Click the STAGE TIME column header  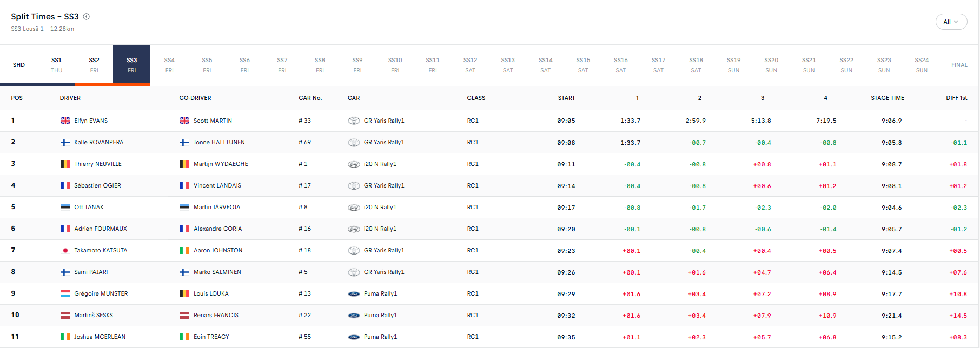tap(888, 98)
